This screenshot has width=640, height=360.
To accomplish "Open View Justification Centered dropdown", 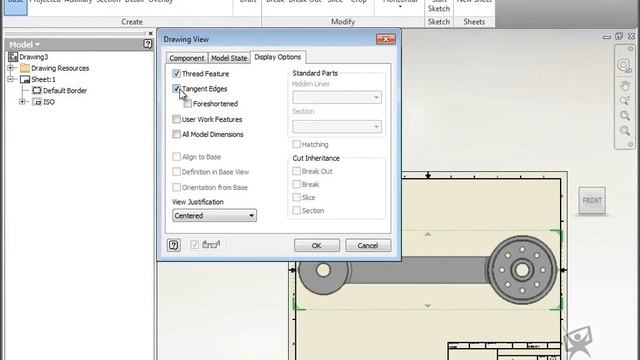I will pos(214,216).
